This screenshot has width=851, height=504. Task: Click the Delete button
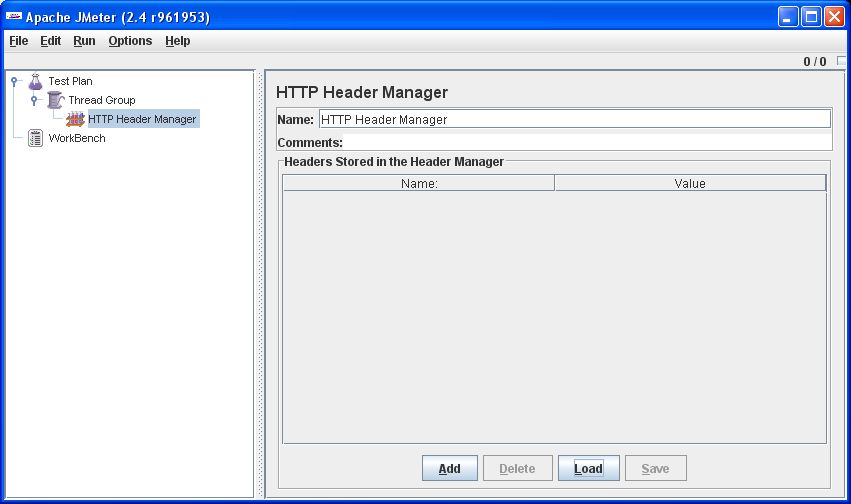[517, 468]
